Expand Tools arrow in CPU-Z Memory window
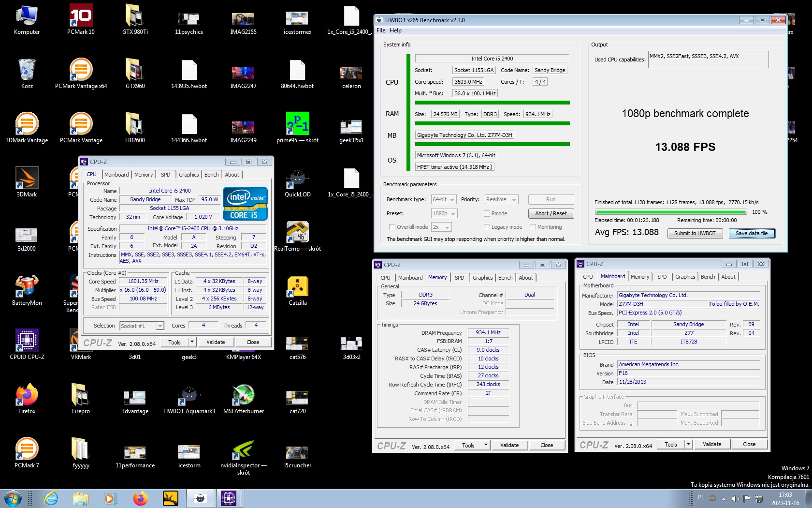 coord(486,445)
